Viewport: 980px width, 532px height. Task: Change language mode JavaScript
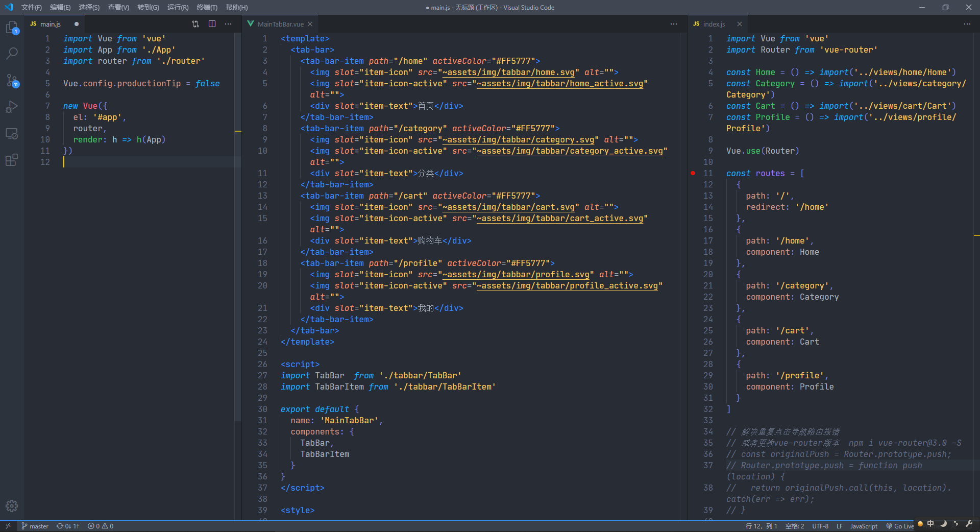click(x=864, y=526)
